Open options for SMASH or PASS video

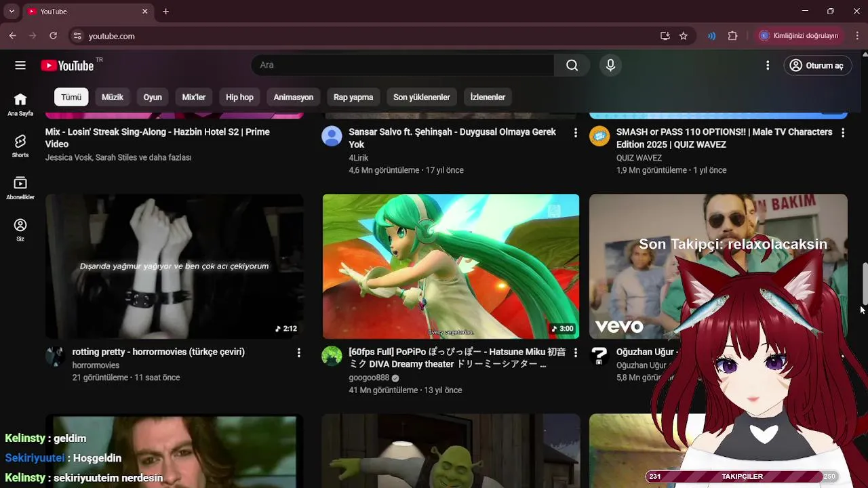843,133
